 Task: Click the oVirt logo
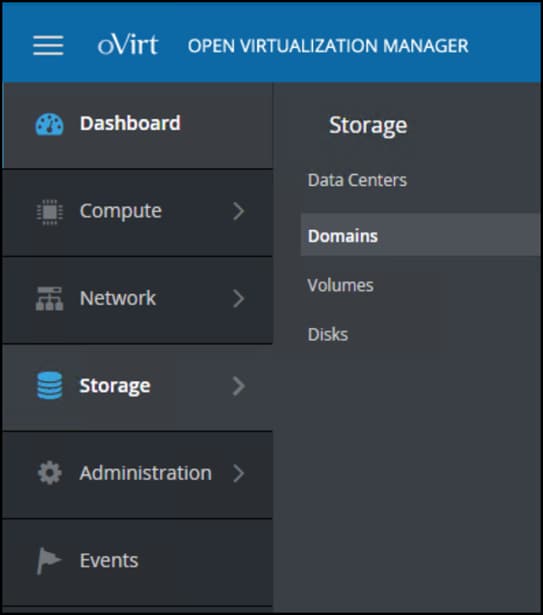pos(128,45)
